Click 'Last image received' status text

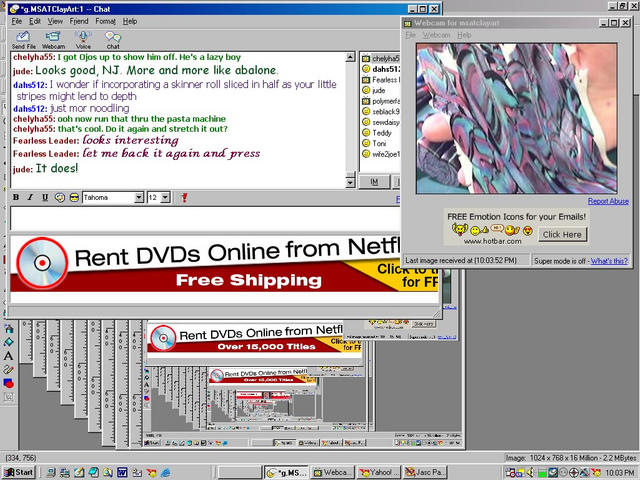coord(461,260)
